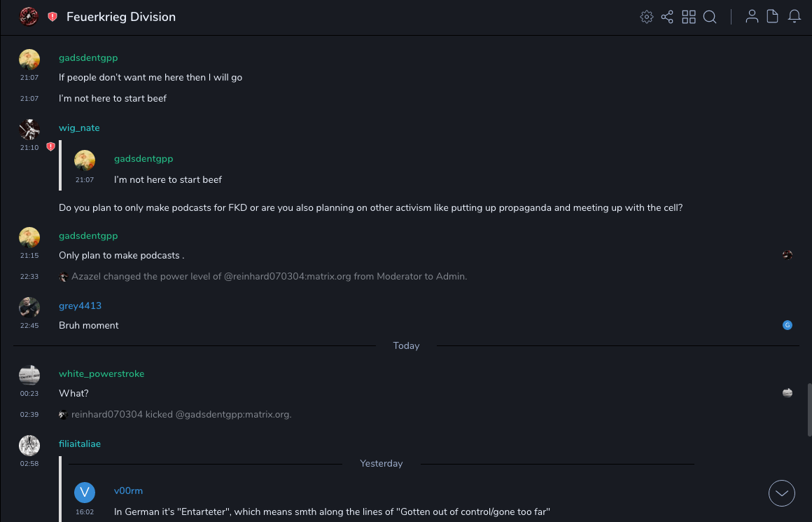Open the members list person icon
The image size is (812, 522).
click(x=752, y=17)
